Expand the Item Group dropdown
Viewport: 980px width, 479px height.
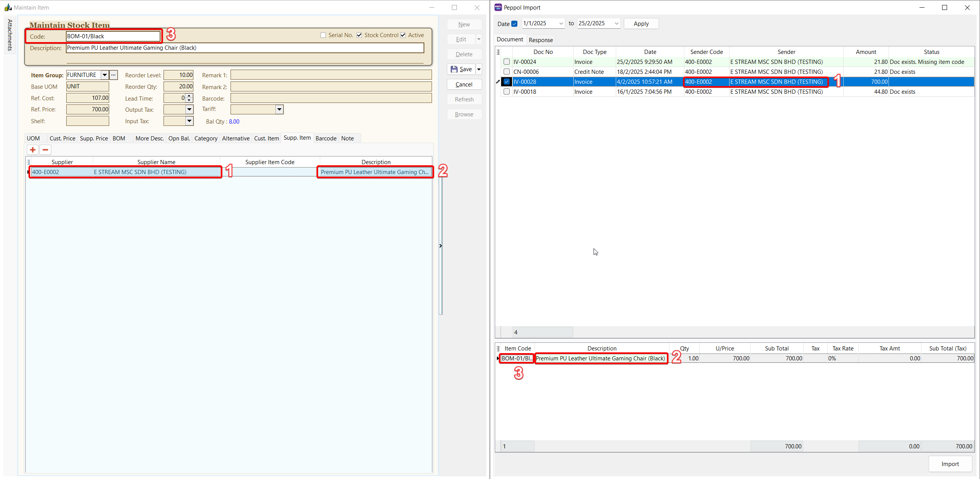coord(105,75)
